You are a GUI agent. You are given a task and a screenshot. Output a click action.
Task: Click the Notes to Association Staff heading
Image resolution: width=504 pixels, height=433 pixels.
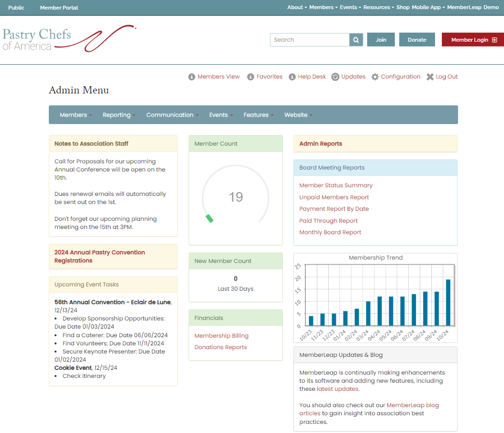coord(91,144)
